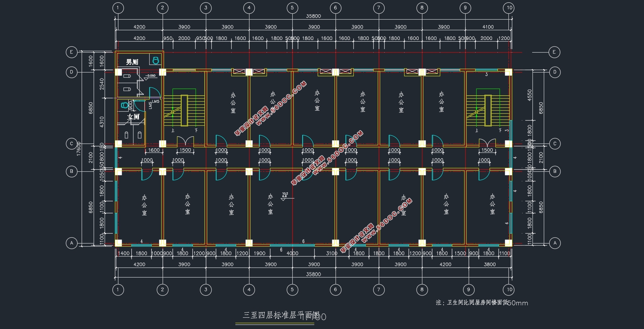Select the toilet fixture symbol in 男厕
This screenshot has height=329, width=644.
point(156,60)
